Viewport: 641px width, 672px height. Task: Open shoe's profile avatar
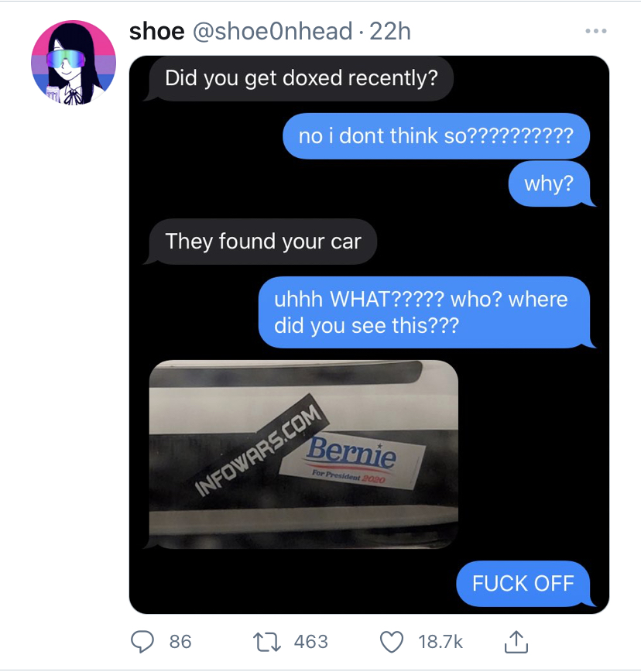pos(74,62)
